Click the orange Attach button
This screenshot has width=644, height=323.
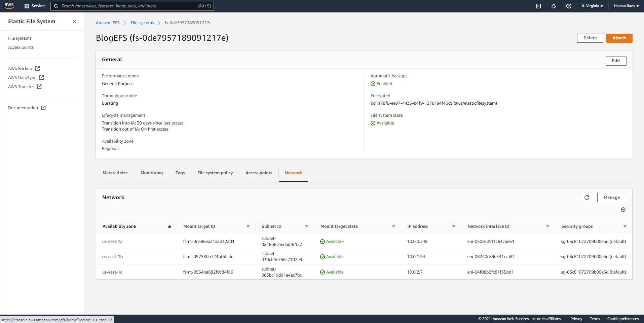click(x=619, y=38)
